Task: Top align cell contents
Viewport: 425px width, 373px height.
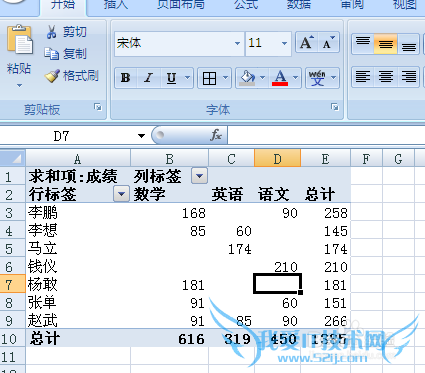Action: [363, 44]
